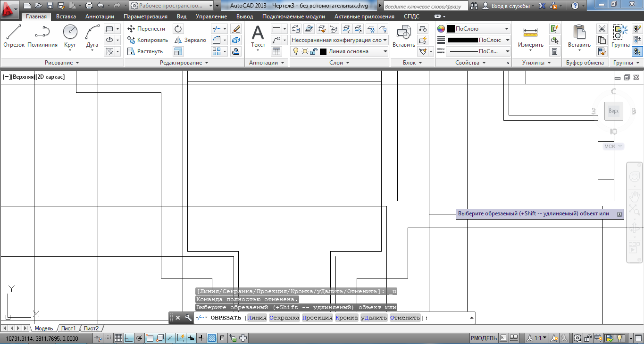Image resolution: width=644 pixels, height=344 pixels.
Task: Click Секрамка option in command line
Action: click(284, 318)
